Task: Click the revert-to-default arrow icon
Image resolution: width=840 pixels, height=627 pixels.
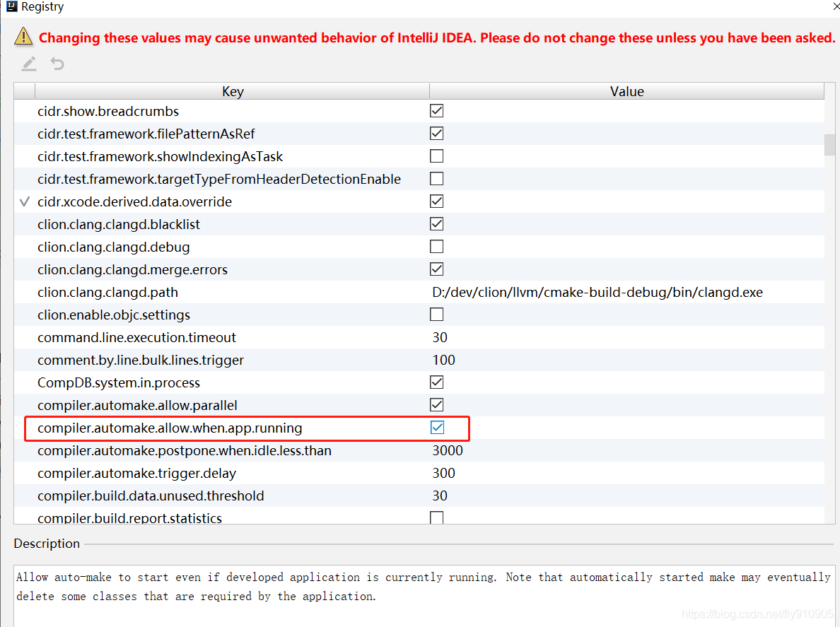Action: 57,64
